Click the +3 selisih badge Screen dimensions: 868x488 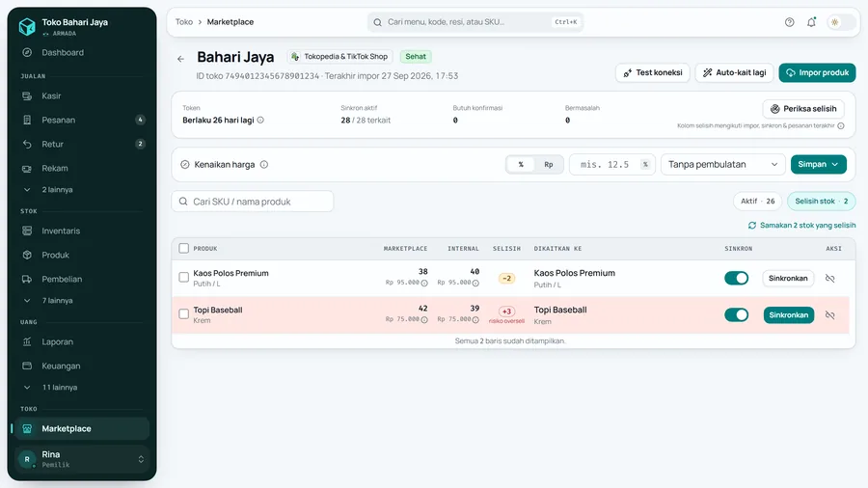click(x=506, y=312)
